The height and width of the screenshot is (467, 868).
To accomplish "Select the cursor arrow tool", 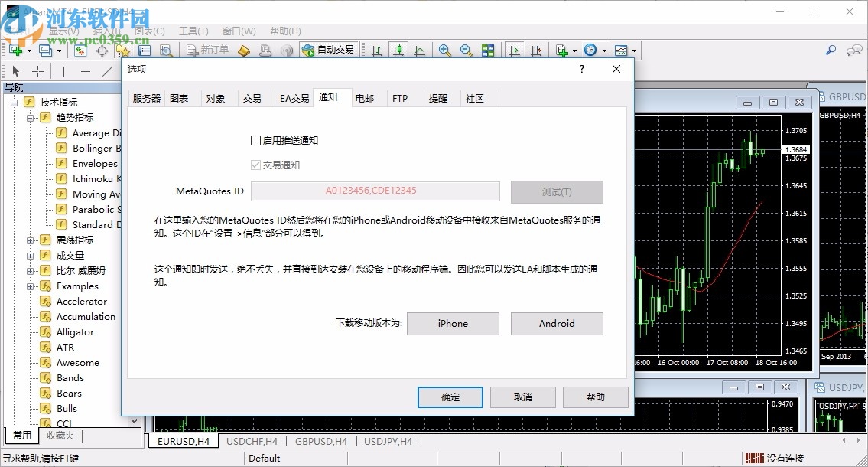I will pos(15,71).
